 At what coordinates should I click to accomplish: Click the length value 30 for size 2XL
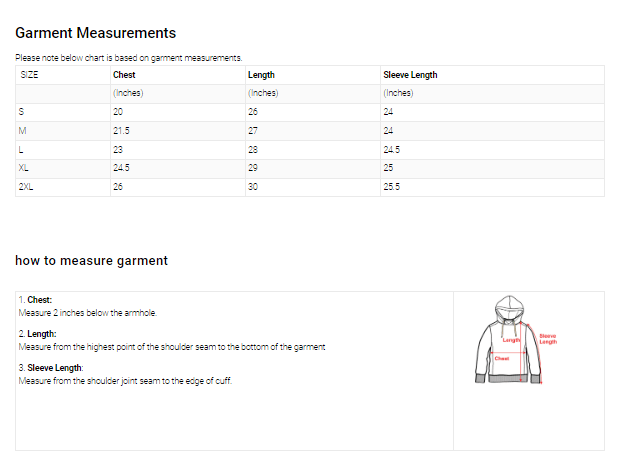[253, 187]
